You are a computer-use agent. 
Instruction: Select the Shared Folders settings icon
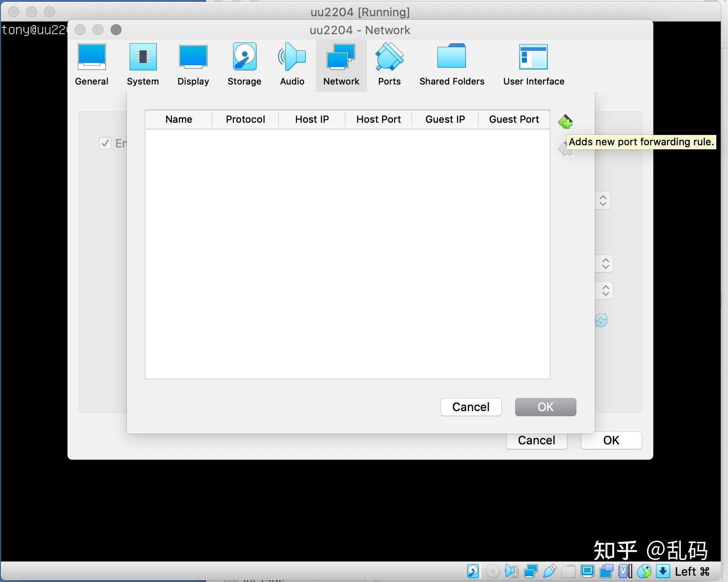click(451, 63)
